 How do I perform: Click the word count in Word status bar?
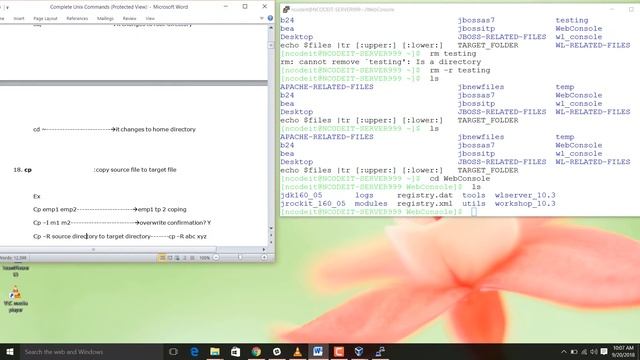13,258
